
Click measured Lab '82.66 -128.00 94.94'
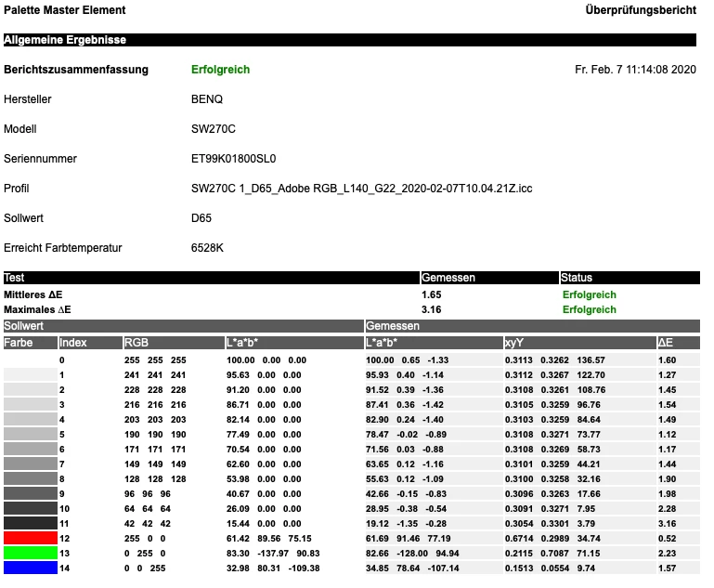[412, 553]
